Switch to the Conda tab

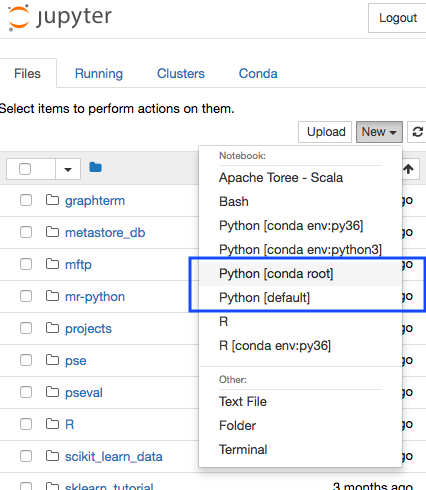258,74
